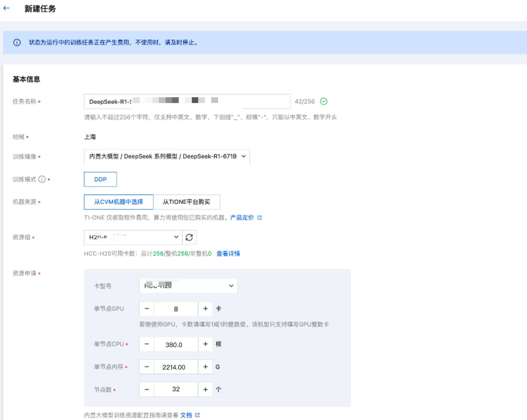Image resolution: width=527 pixels, height=420 pixels.
Task: Decrease 单节点GPU count with minus button
Action: [147, 309]
